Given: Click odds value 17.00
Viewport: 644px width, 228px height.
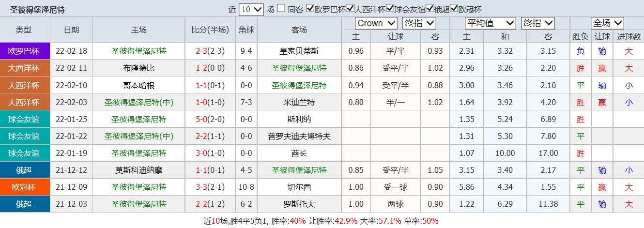Looking at the screenshot, I should click(x=548, y=153).
